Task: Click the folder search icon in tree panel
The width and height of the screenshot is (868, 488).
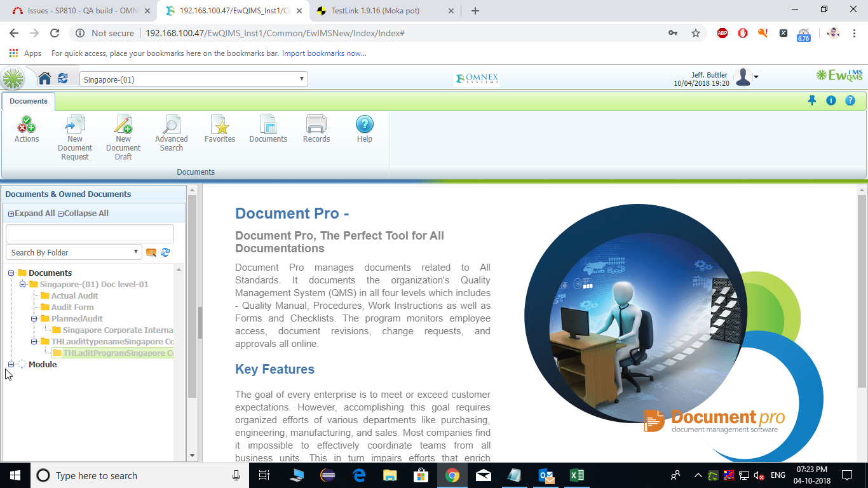Action: click(x=151, y=252)
